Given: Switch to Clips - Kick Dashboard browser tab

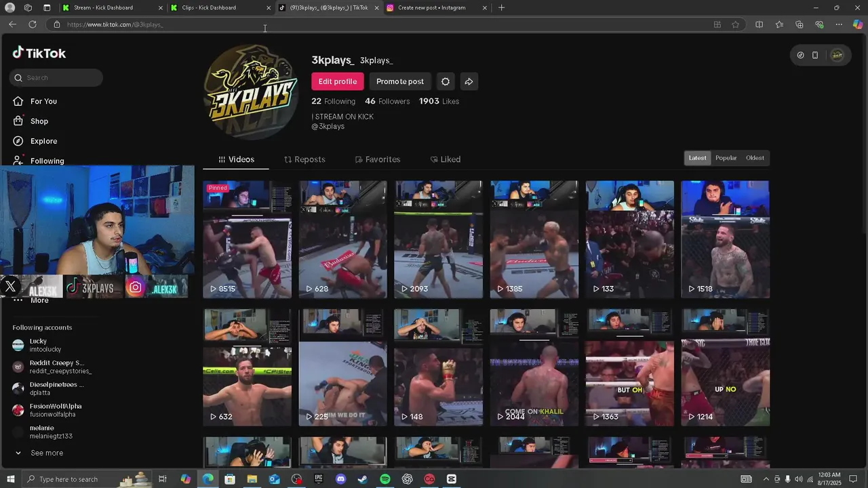Looking at the screenshot, I should point(220,7).
